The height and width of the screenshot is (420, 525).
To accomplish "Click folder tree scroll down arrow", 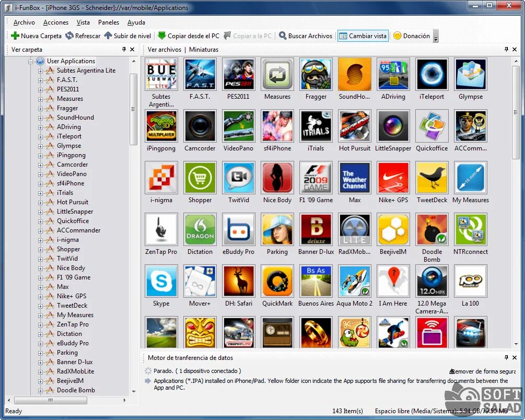I will click(x=134, y=391).
